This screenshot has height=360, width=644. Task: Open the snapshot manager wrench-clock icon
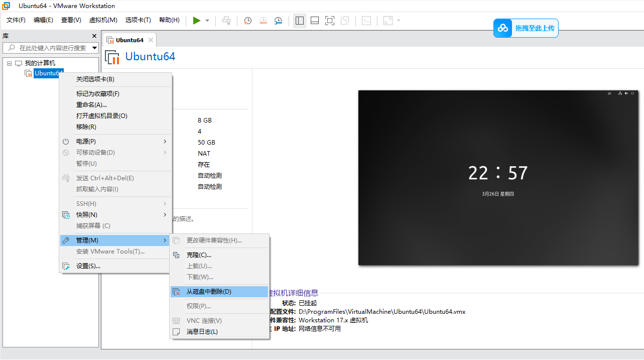click(x=278, y=21)
